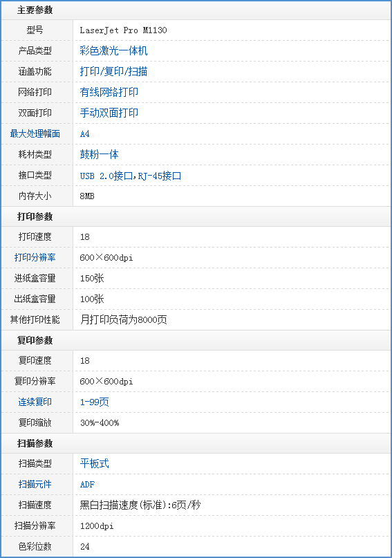Follow the 平板式 scan type link
Image resolution: width=392 pixels, height=558 pixels.
[x=94, y=463]
